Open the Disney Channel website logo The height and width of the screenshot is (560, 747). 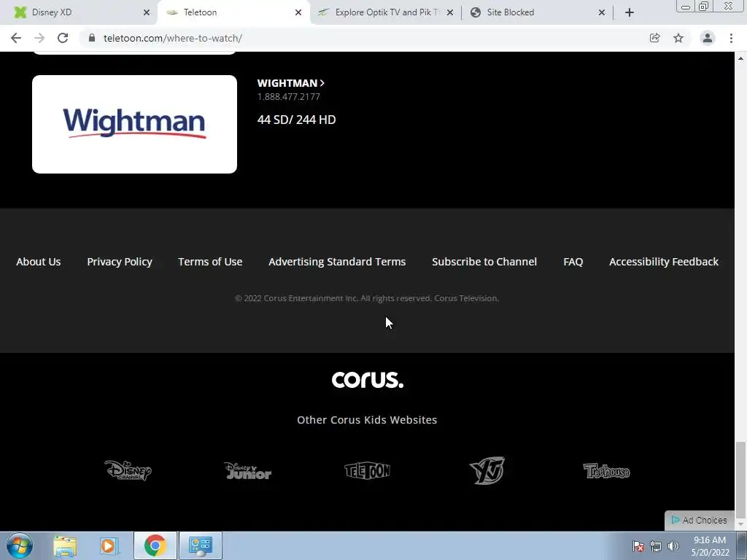click(128, 470)
